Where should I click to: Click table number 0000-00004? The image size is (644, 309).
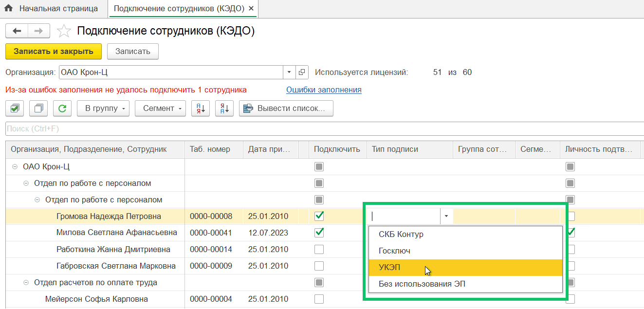click(x=211, y=299)
